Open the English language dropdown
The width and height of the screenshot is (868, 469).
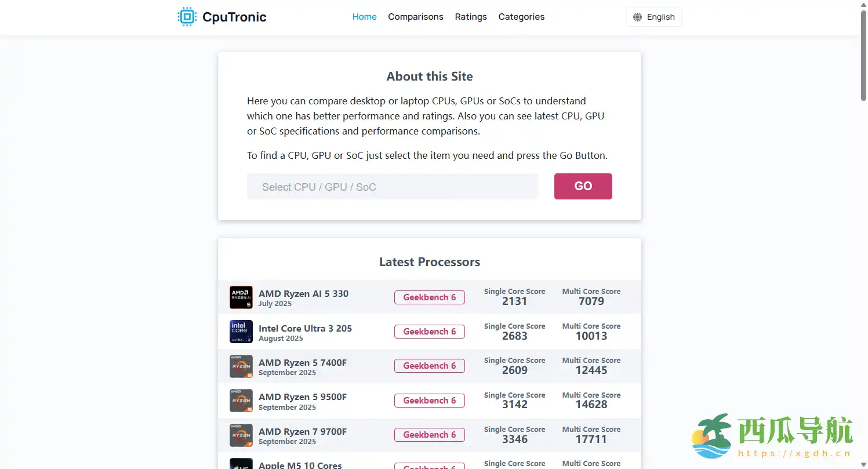click(654, 17)
